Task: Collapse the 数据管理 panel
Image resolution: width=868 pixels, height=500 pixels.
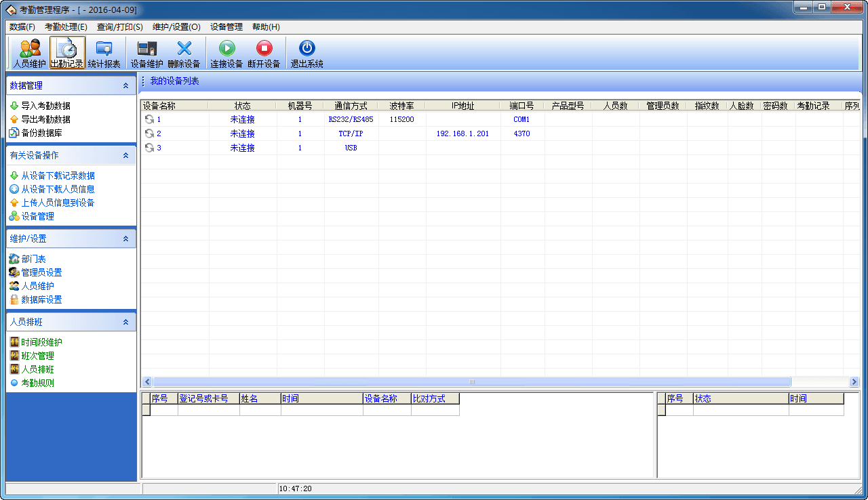Action: pos(125,86)
